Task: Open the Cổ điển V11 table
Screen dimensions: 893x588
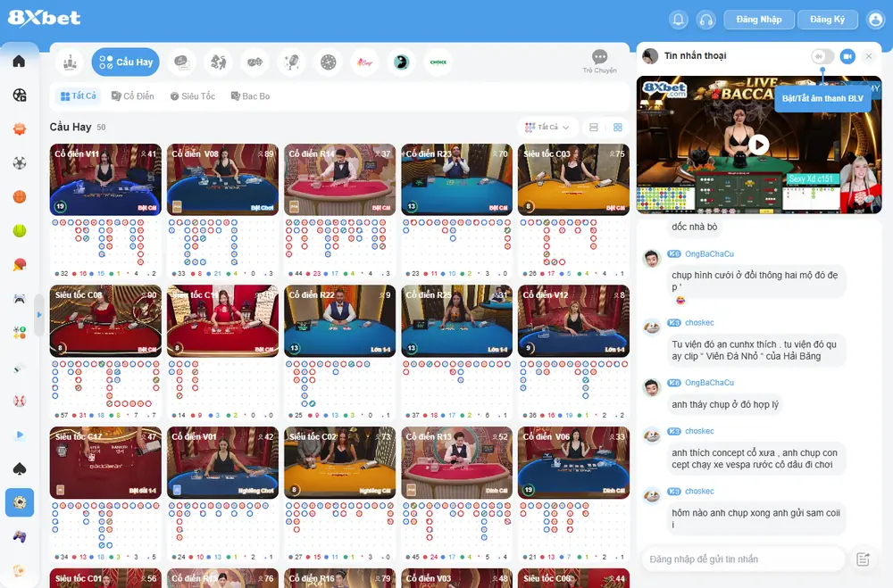Action: pos(105,179)
